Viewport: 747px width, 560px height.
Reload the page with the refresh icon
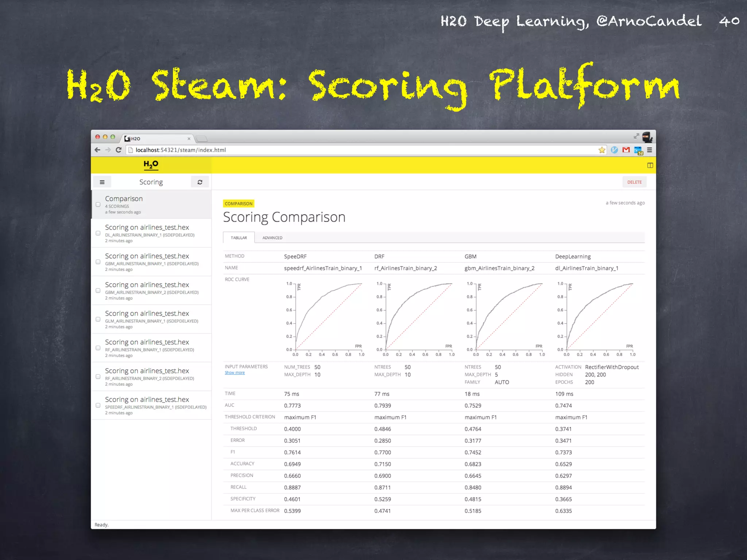coord(119,150)
